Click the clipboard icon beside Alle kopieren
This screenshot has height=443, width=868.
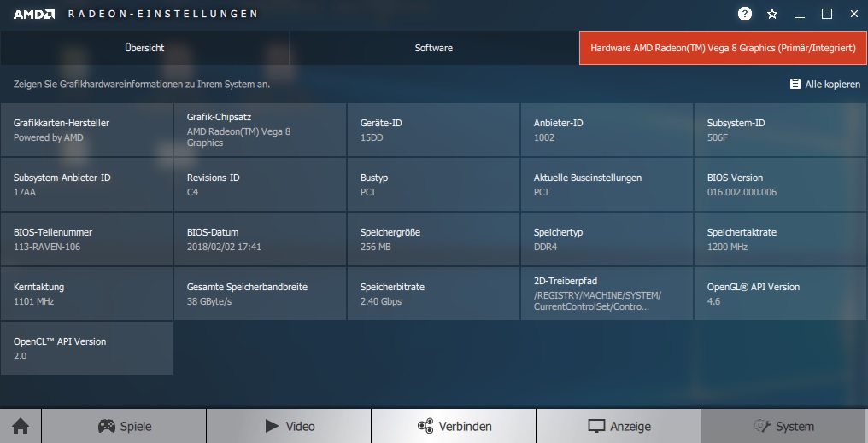795,84
